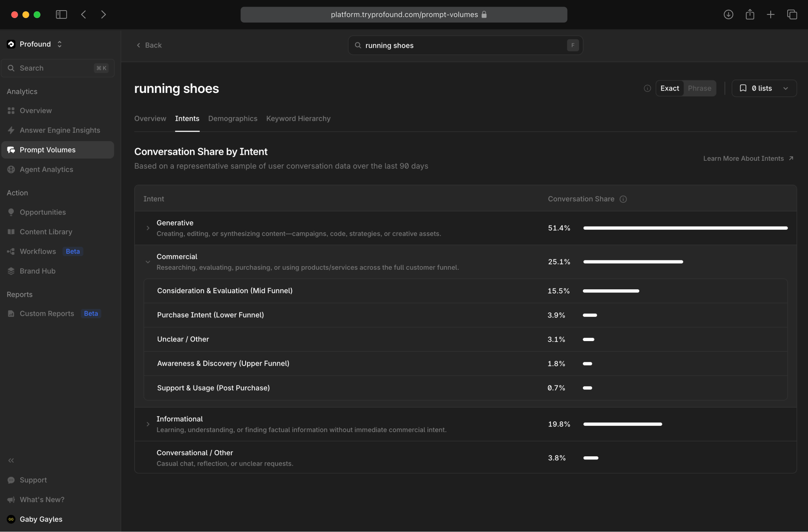This screenshot has width=808, height=532.
Task: Collapse sidebar with double-chevron icon
Action: pos(11,460)
